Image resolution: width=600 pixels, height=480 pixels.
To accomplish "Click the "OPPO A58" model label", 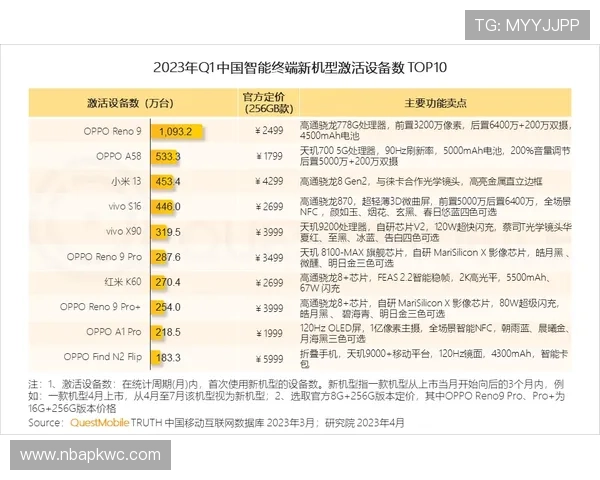I will point(119,156).
